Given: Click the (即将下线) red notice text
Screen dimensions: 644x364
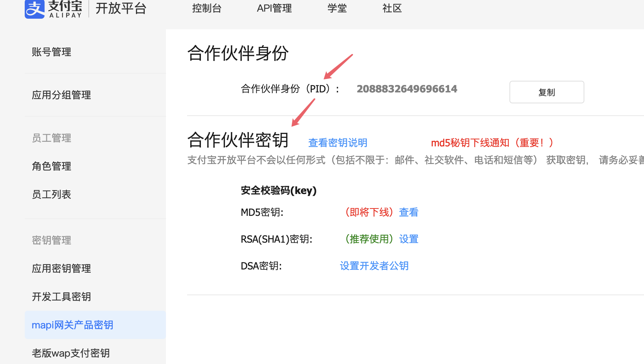Looking at the screenshot, I should (x=369, y=212).
